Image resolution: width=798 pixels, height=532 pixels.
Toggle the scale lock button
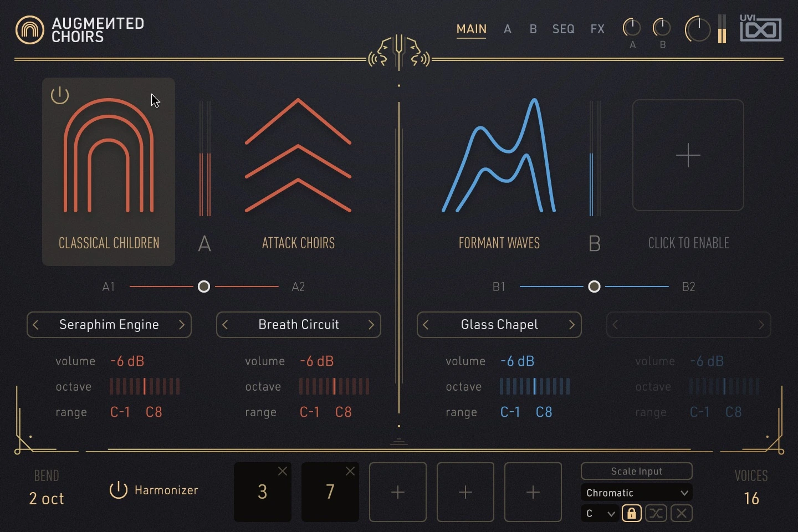click(x=631, y=513)
